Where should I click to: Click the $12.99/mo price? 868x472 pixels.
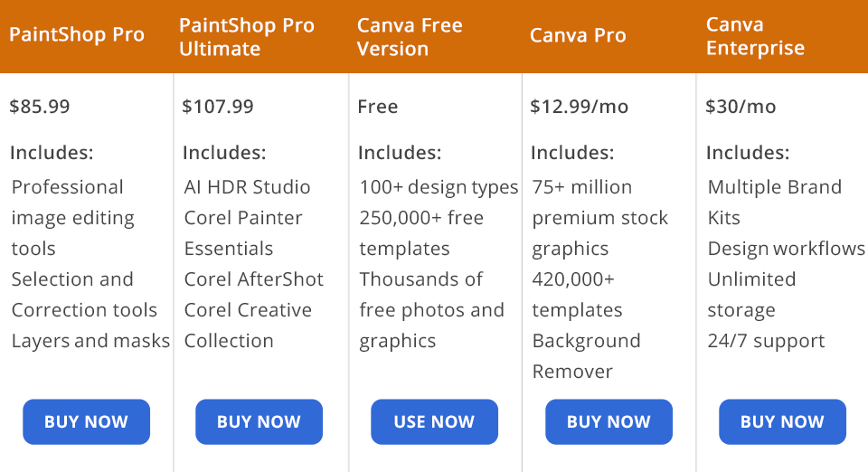coord(579,107)
